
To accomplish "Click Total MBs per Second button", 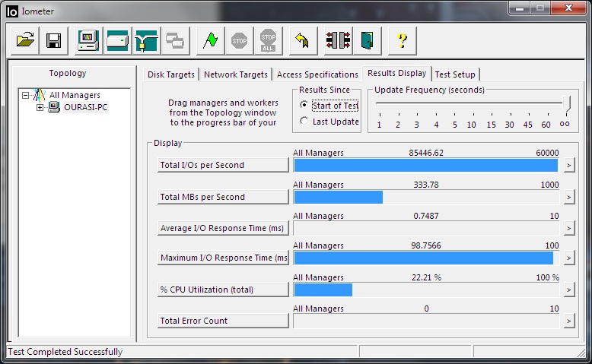I will [x=223, y=197].
